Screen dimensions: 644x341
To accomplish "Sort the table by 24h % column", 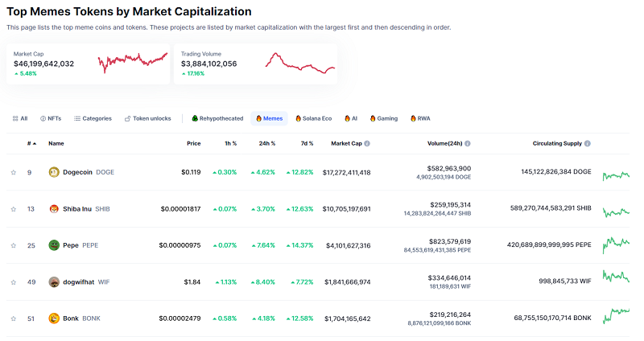I will (x=267, y=144).
